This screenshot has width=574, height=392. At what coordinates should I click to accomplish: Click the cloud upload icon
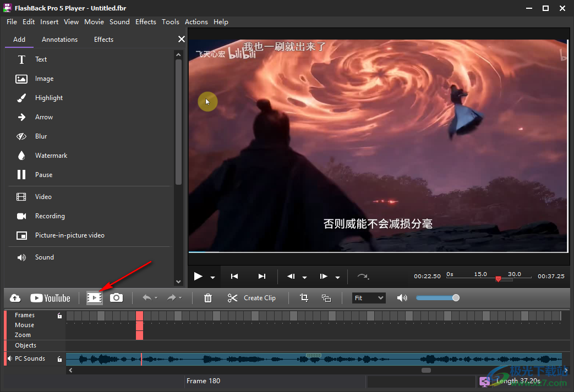(x=15, y=298)
